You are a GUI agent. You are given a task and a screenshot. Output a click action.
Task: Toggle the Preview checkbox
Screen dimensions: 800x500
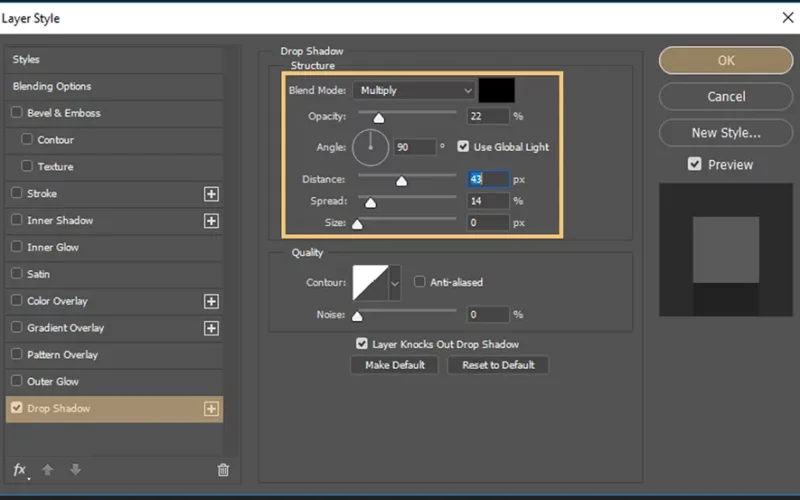[694, 164]
